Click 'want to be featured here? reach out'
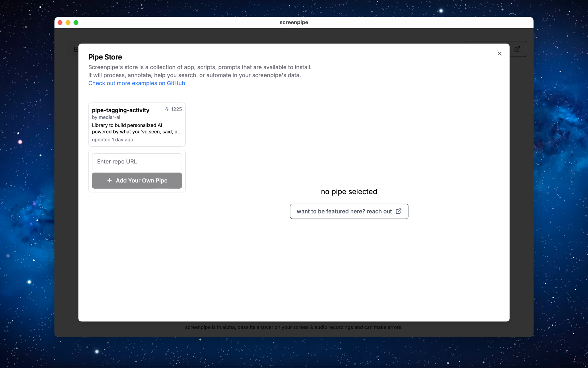The height and width of the screenshot is (368, 588). pos(344,211)
